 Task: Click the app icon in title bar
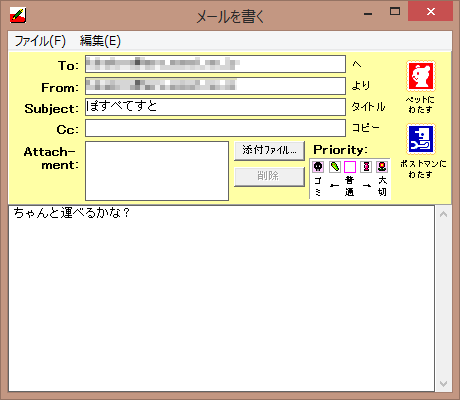[x=18, y=15]
